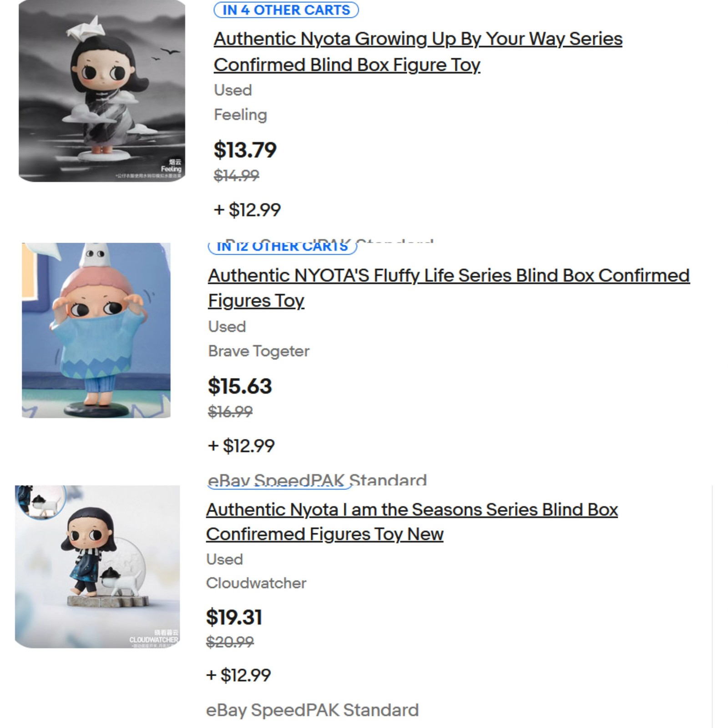Click the crossed-out $16.99 original price
Screen dimensions: 728x728
click(x=230, y=412)
